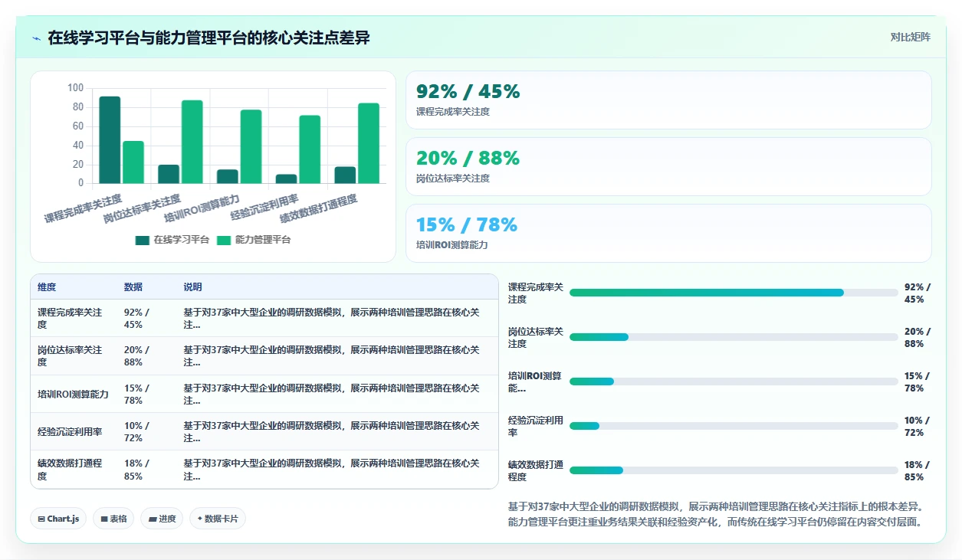Select table row 课程完成率关注度
Image resolution: width=962 pixels, height=560 pixels.
click(264, 319)
